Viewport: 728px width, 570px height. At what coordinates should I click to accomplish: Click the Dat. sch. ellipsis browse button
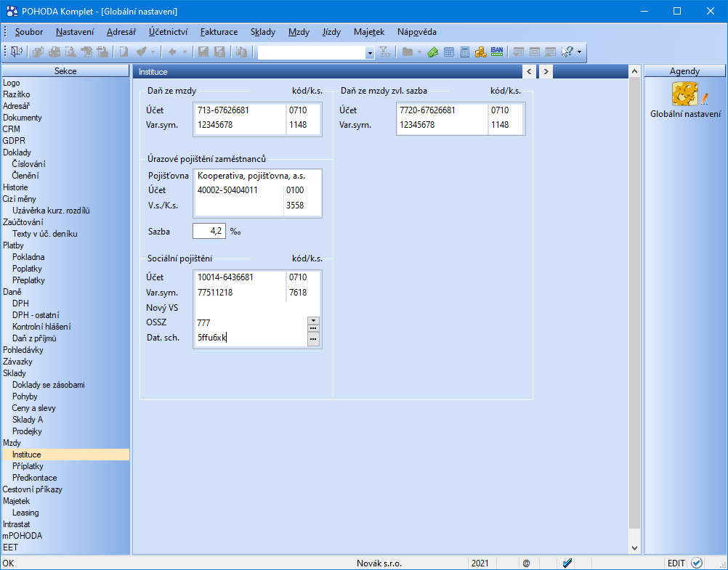pos(313,339)
